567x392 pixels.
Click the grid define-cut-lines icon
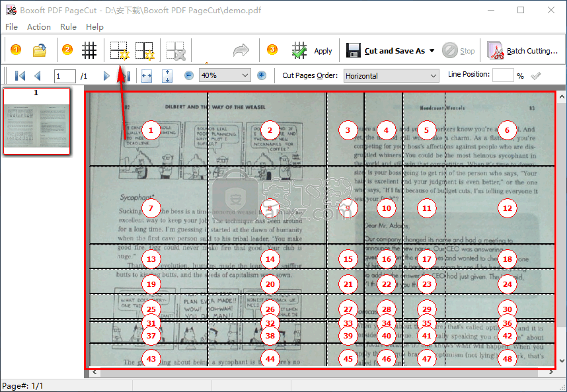point(89,50)
